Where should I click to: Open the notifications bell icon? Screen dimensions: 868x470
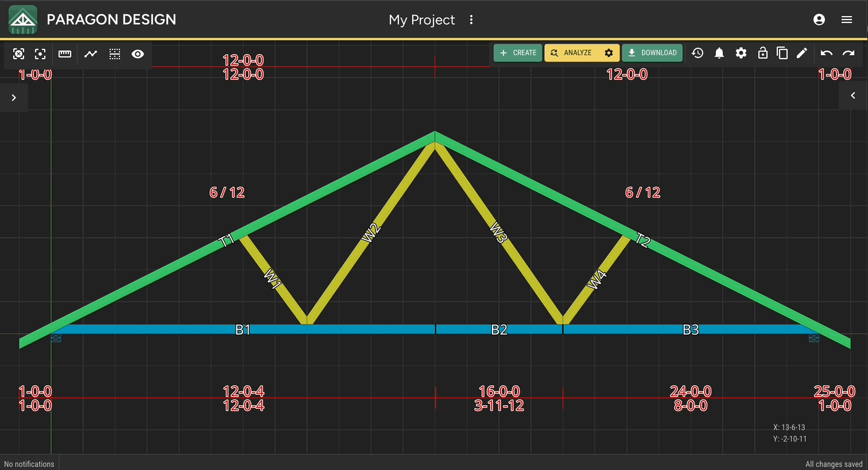pos(719,53)
